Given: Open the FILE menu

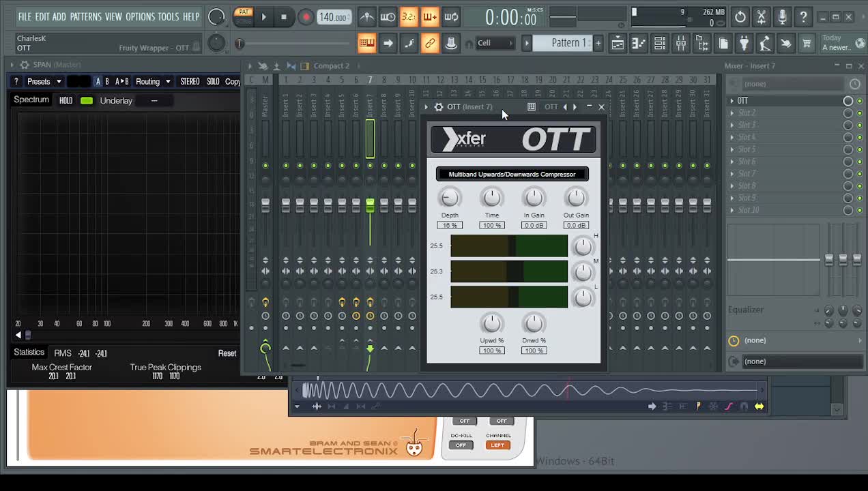Looking at the screenshot, I should (25, 16).
